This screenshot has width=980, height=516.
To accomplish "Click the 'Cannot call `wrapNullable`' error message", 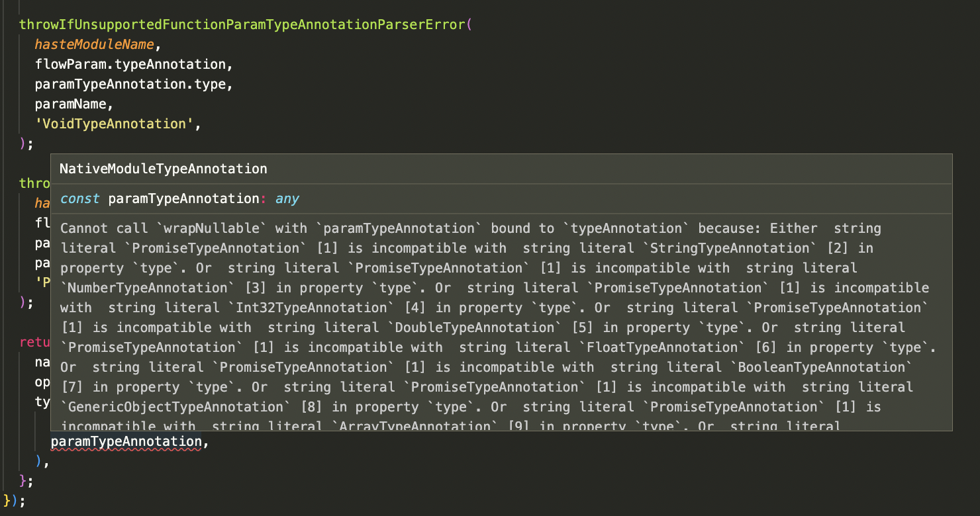I will pos(164,228).
